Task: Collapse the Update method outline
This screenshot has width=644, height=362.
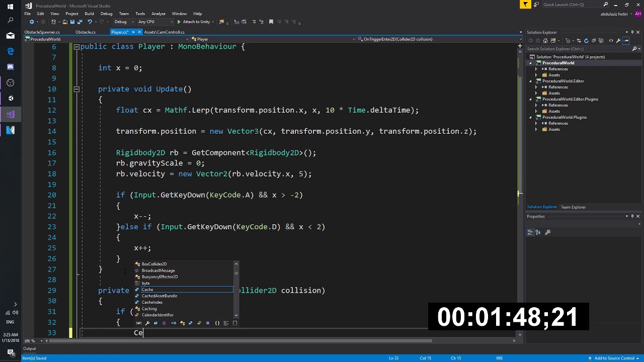Action: 76,89
